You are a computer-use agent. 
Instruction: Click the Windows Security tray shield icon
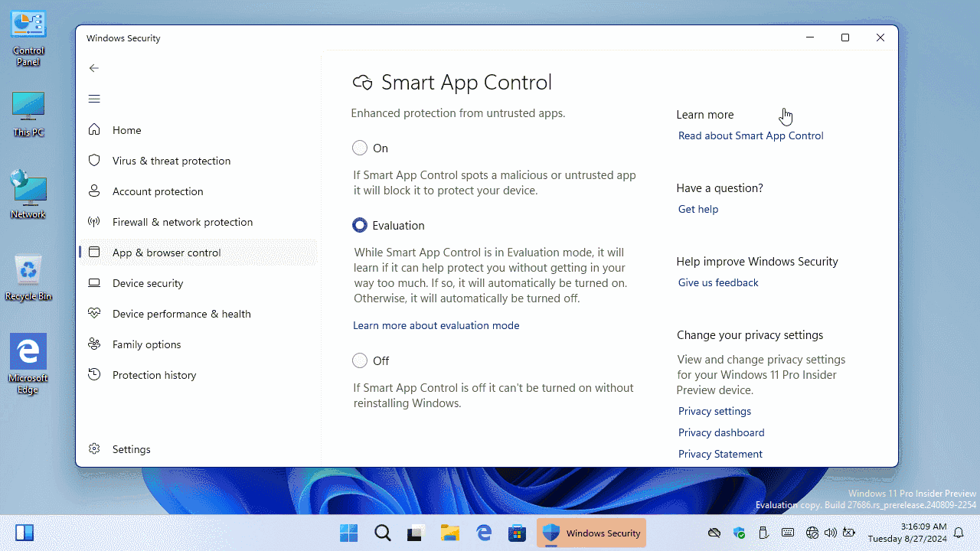pyautogui.click(x=739, y=533)
